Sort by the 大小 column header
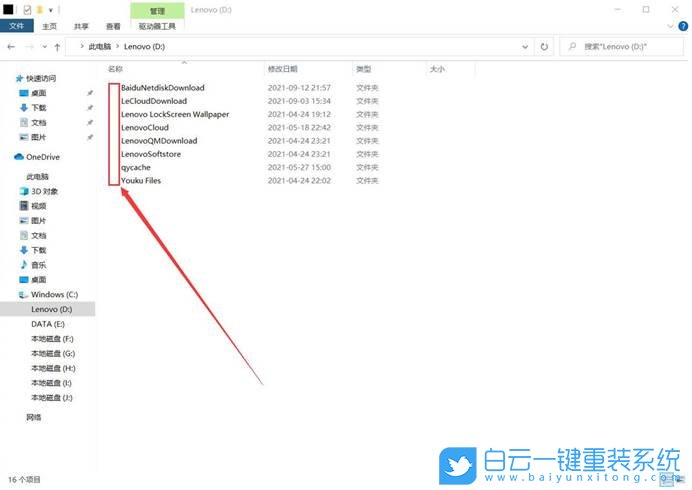This screenshot has width=692, height=490. (437, 69)
